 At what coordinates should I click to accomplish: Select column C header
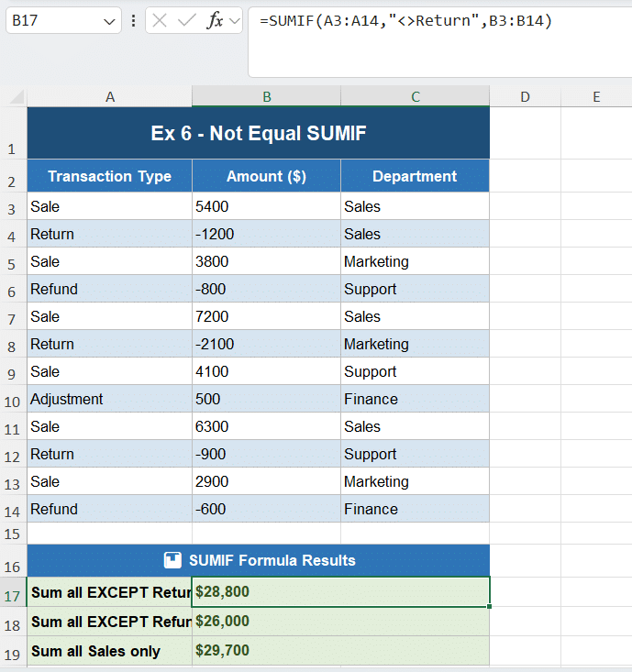coord(415,97)
